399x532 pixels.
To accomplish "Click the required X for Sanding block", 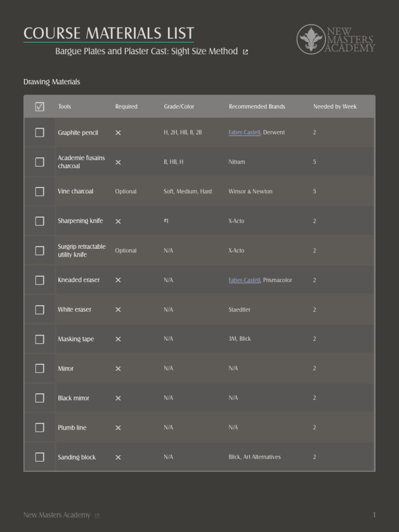I will pyautogui.click(x=118, y=458).
